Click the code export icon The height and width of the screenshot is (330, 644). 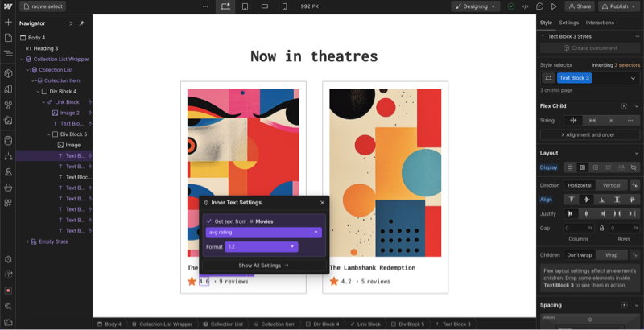525,6
